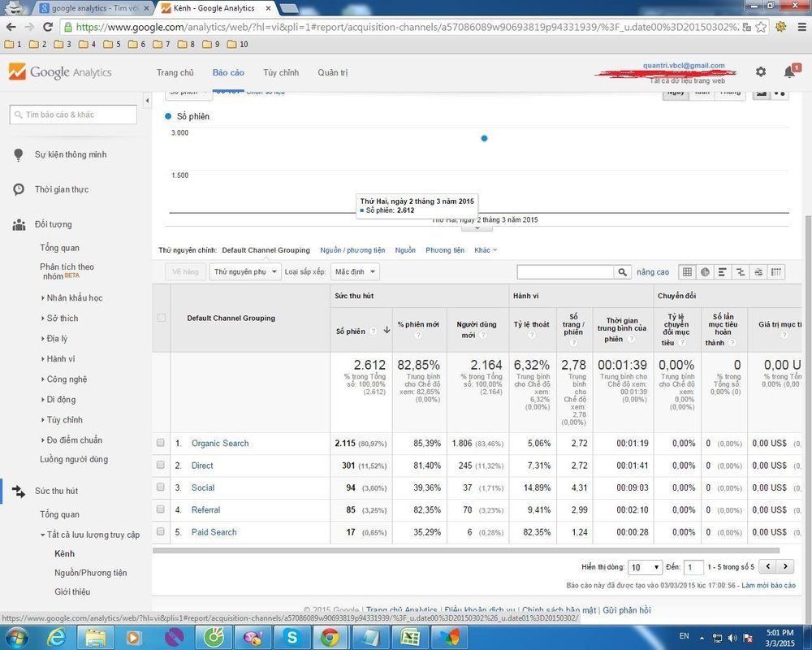Open the Quản trị tab
Image resolution: width=812 pixels, height=650 pixels.
332,72
